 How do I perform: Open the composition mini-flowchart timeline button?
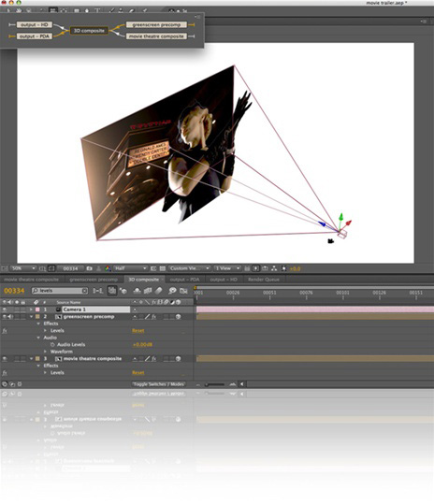pyautogui.click(x=97, y=291)
